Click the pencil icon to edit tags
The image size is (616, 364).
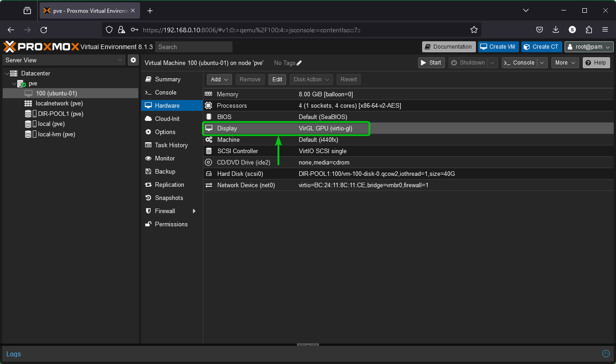[x=299, y=63]
